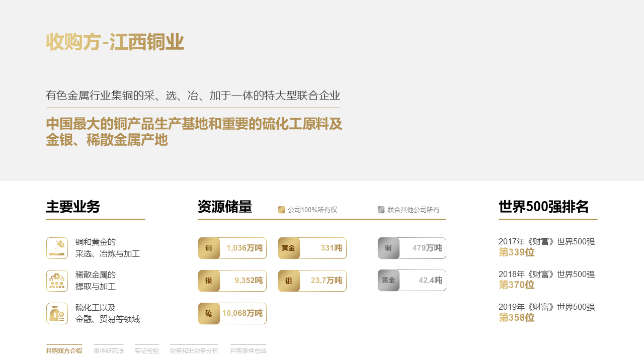Click the gray 黄金 42.4吨 reserve badge
The height and width of the screenshot is (362, 644).
[412, 281]
